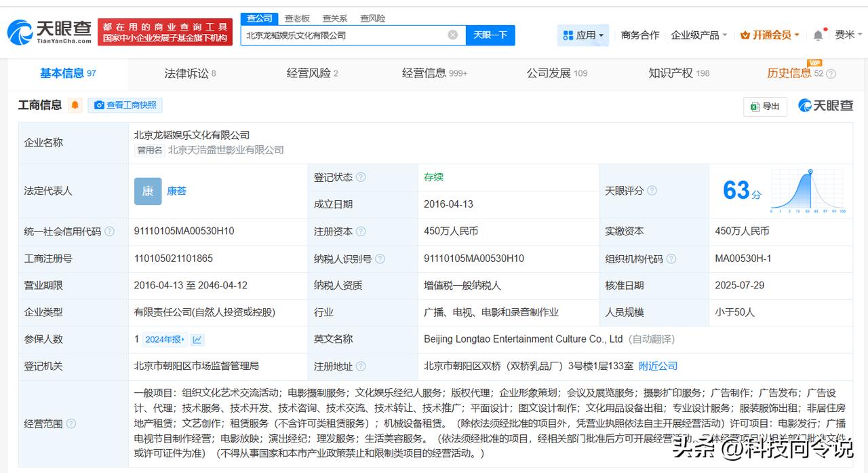The width and height of the screenshot is (868, 473).
Task: Select 基本信息 tab
Action: (68, 73)
